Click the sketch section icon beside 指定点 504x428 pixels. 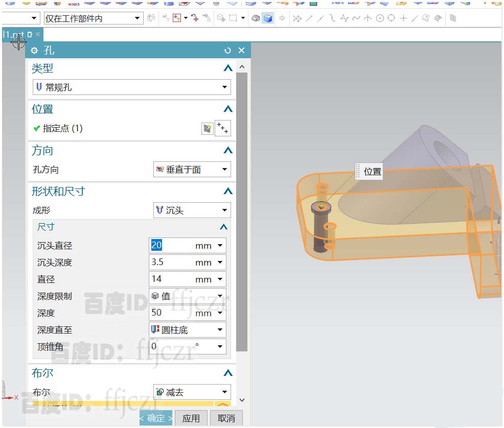pos(207,129)
